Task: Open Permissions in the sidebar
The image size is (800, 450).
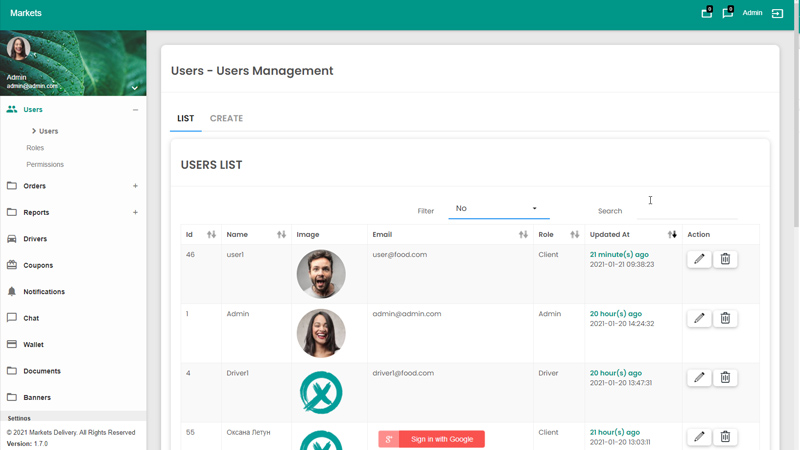Action: [45, 164]
